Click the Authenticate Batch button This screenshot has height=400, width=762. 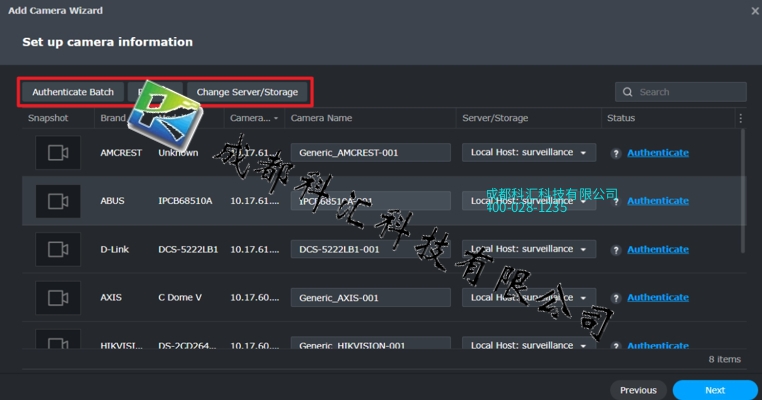[73, 92]
